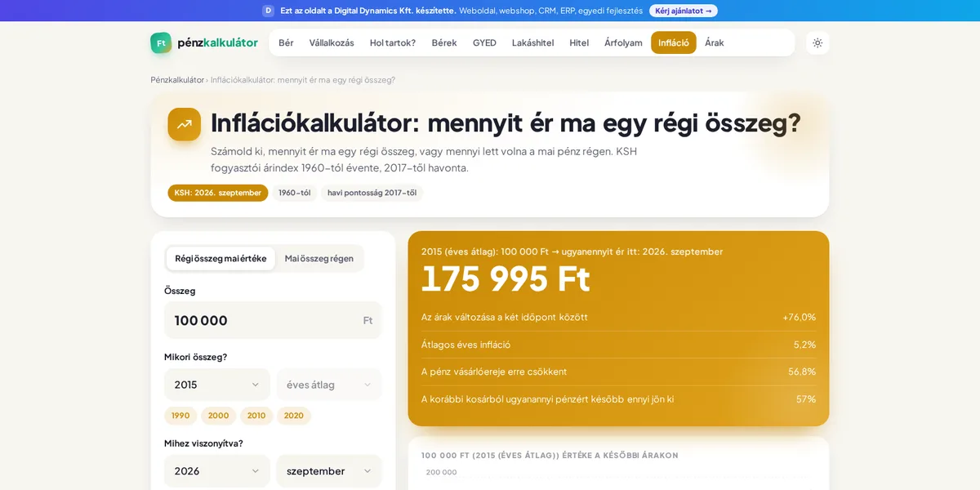Click the 56,8% purchasing power value
The image size is (980, 490).
[x=802, y=372]
